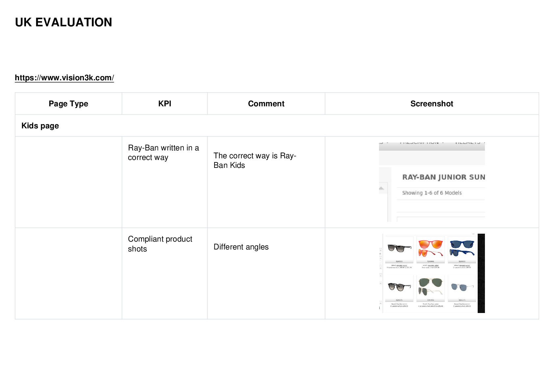Open the vision3k.com website link
Viewport: 554px width, 392px height.
coord(64,78)
